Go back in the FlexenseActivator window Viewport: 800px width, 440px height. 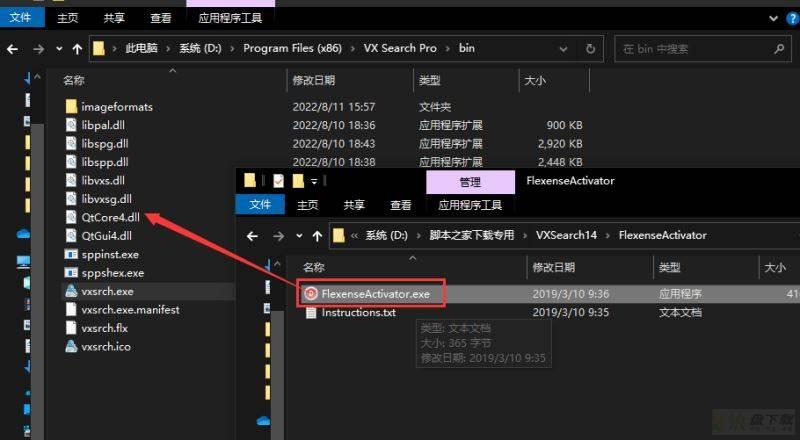(252, 236)
